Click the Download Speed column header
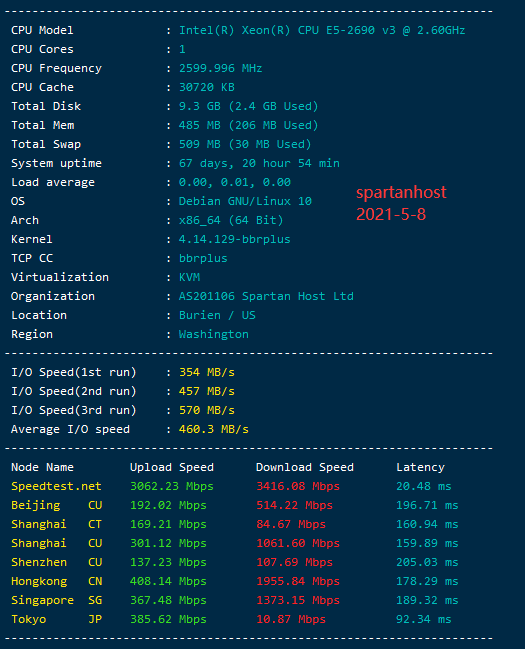The width and height of the screenshot is (525, 649). point(305,468)
